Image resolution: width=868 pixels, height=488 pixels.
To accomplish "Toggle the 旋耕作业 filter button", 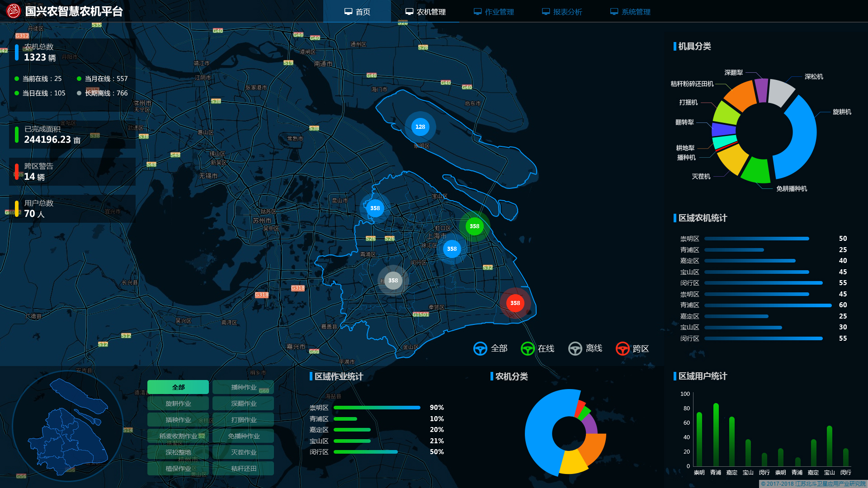I will tap(178, 404).
